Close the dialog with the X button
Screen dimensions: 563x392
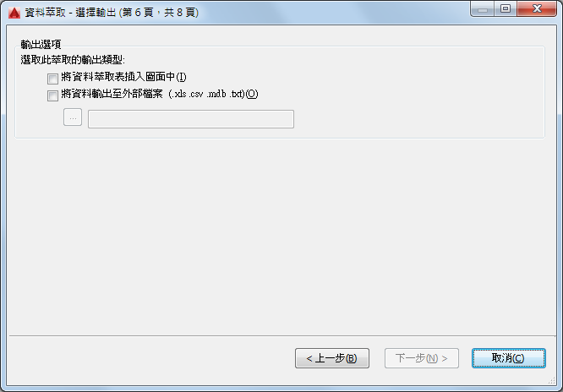pos(537,8)
